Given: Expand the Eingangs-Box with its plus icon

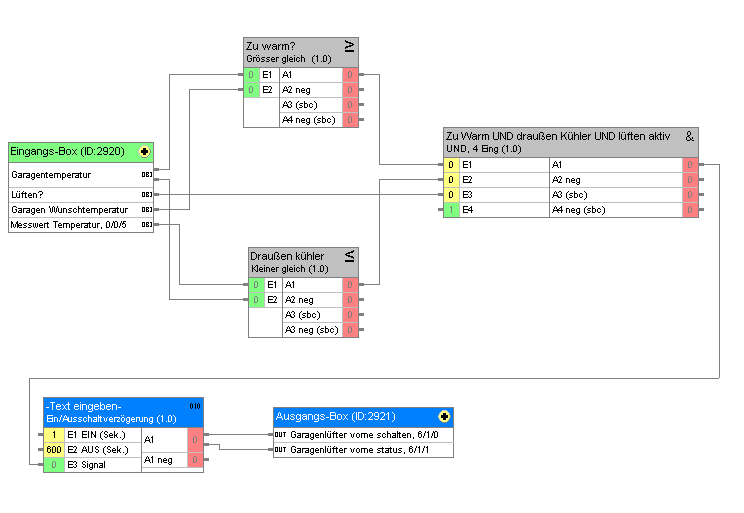Looking at the screenshot, I should click(145, 152).
